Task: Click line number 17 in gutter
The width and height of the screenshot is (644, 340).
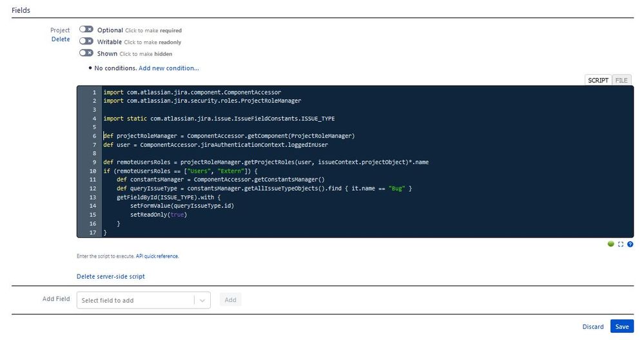Action: [x=93, y=232]
